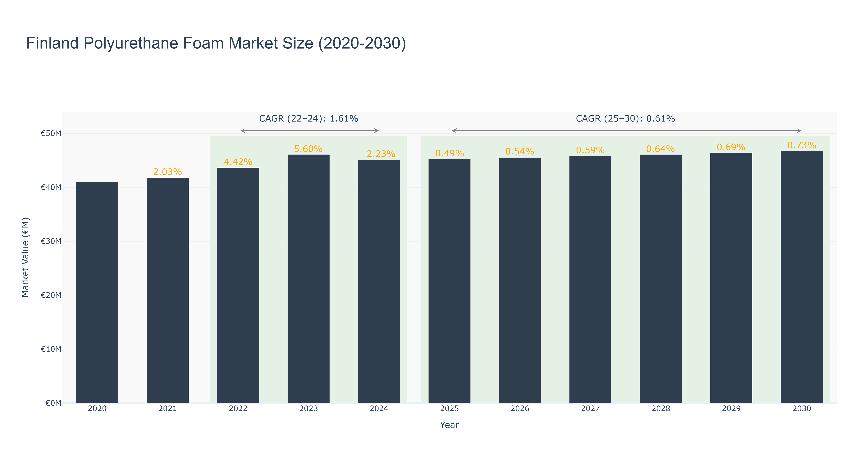Click the 0.69% growth label
Screen dimensions: 868x465
pyautogui.click(x=731, y=147)
